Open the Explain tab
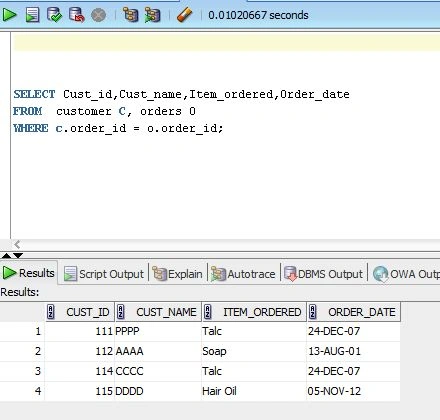 tap(177, 274)
